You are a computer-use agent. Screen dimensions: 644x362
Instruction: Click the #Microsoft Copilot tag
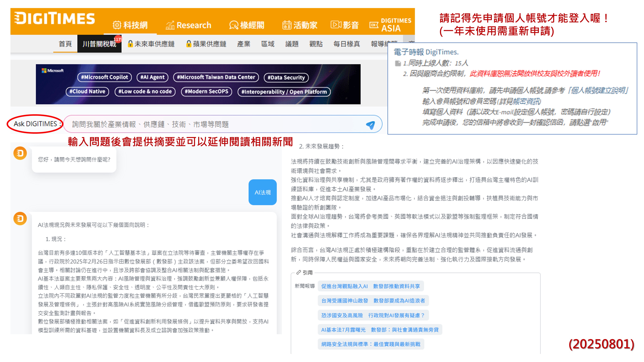pyautogui.click(x=104, y=77)
